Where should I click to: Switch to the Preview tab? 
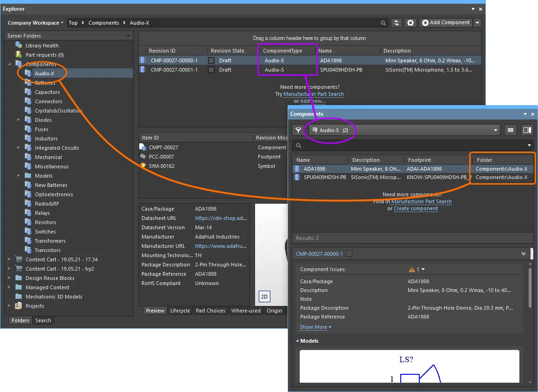pyautogui.click(x=155, y=311)
